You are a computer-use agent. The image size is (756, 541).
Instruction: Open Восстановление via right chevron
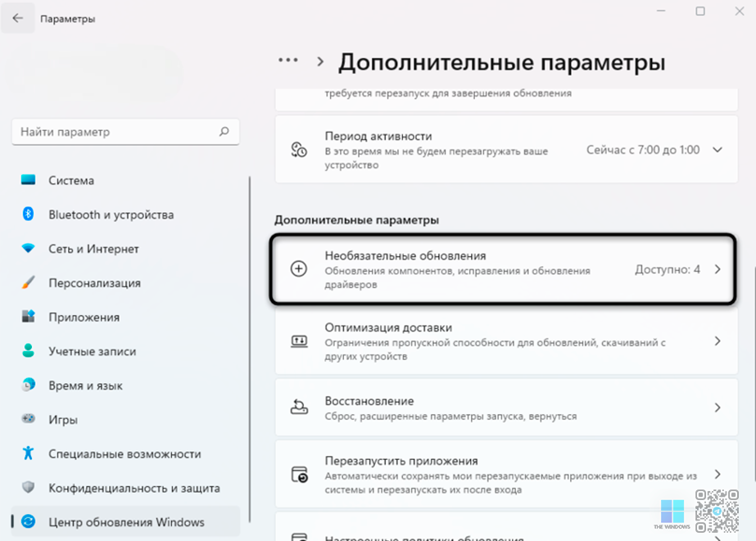pyautogui.click(x=718, y=408)
